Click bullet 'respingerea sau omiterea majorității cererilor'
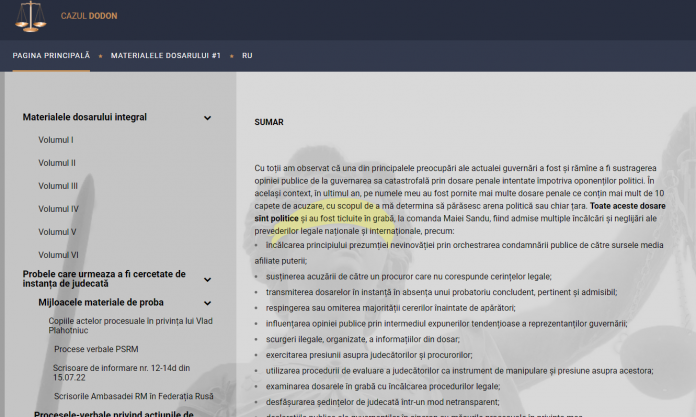This screenshot has height=417, width=696. click(391, 308)
